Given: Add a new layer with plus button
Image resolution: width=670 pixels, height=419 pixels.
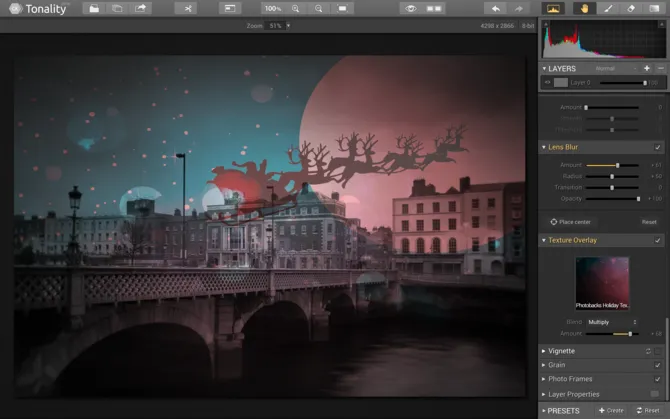Looking at the screenshot, I should click(647, 68).
